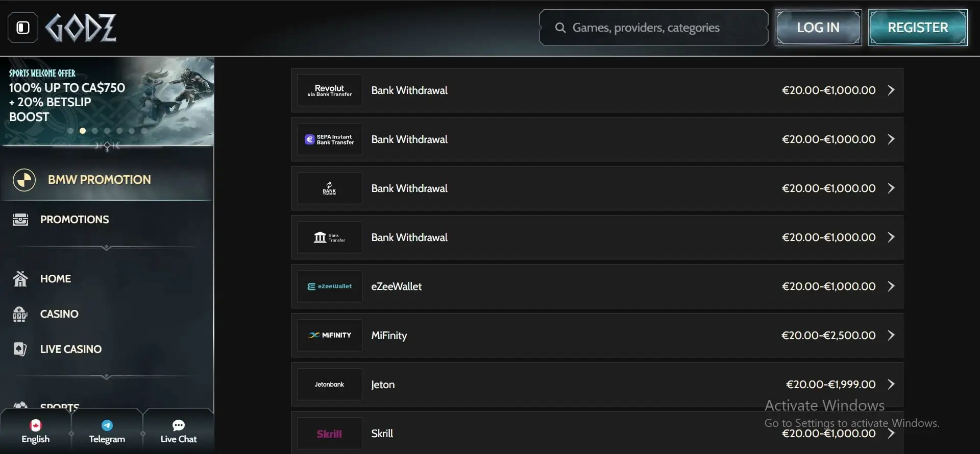
Task: Click the REGISTER button
Action: (918, 28)
